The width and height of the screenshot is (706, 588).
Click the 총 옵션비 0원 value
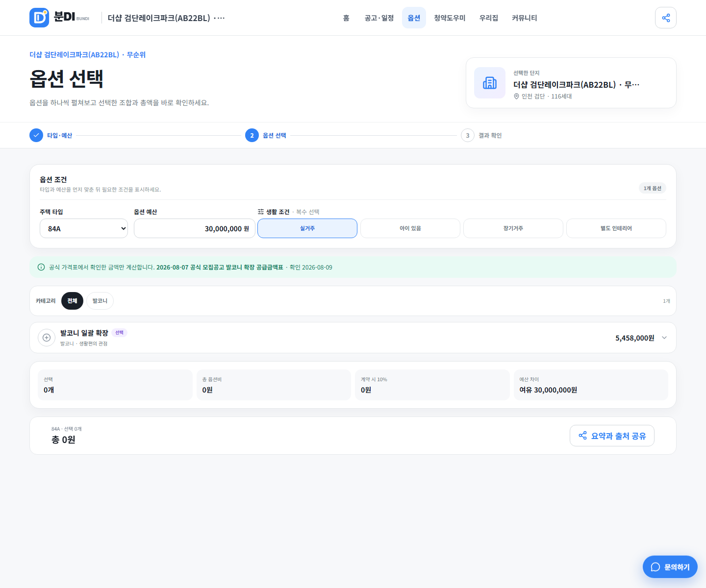click(207, 390)
